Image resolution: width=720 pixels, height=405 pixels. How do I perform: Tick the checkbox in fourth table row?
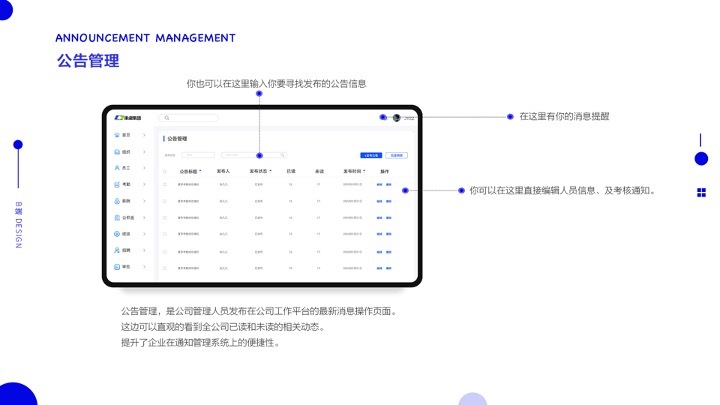pos(165,234)
